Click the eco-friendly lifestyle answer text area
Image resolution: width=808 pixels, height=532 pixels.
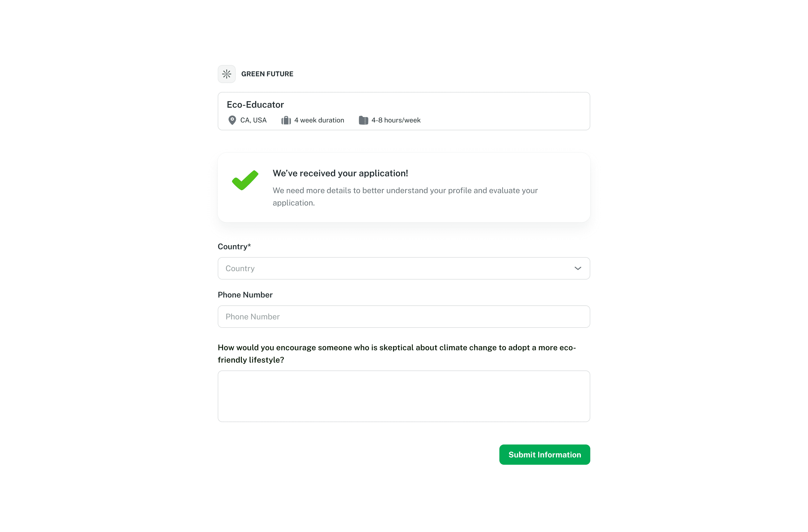404,396
